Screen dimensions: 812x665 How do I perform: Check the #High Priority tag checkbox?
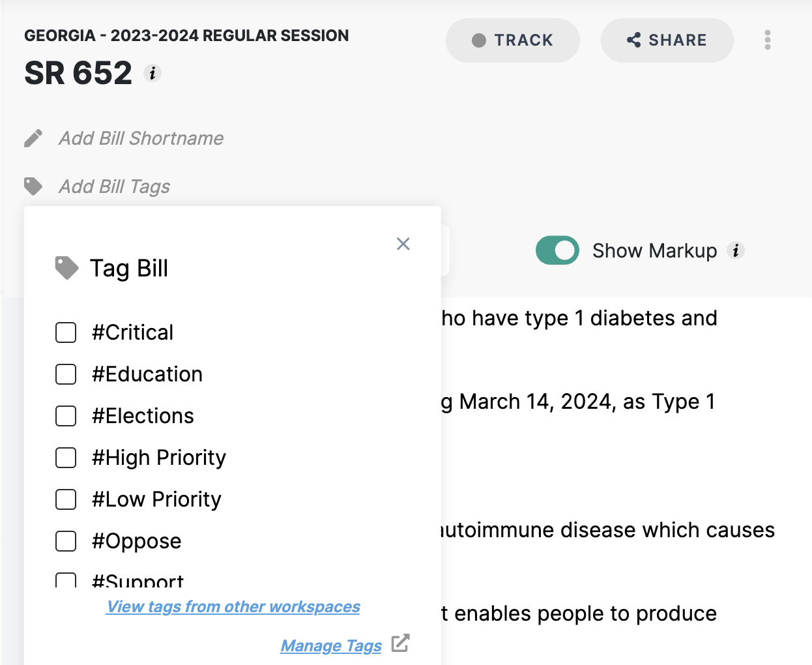tap(66, 458)
